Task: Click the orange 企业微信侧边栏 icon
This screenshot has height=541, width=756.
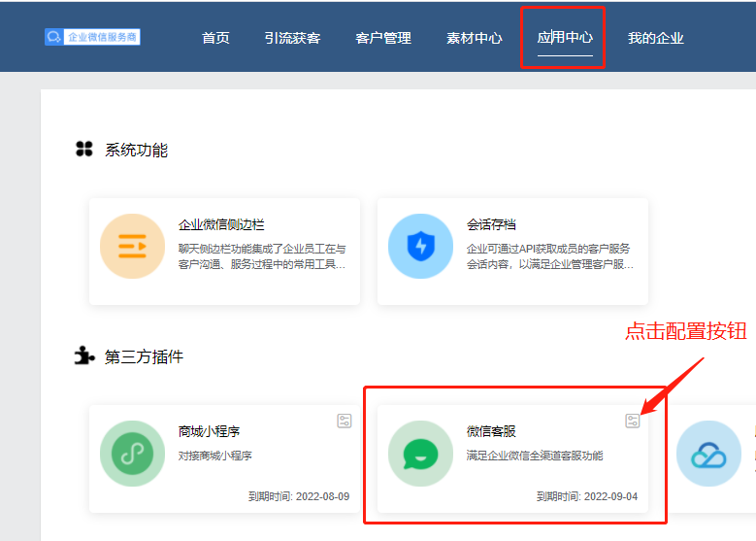Action: (132, 247)
